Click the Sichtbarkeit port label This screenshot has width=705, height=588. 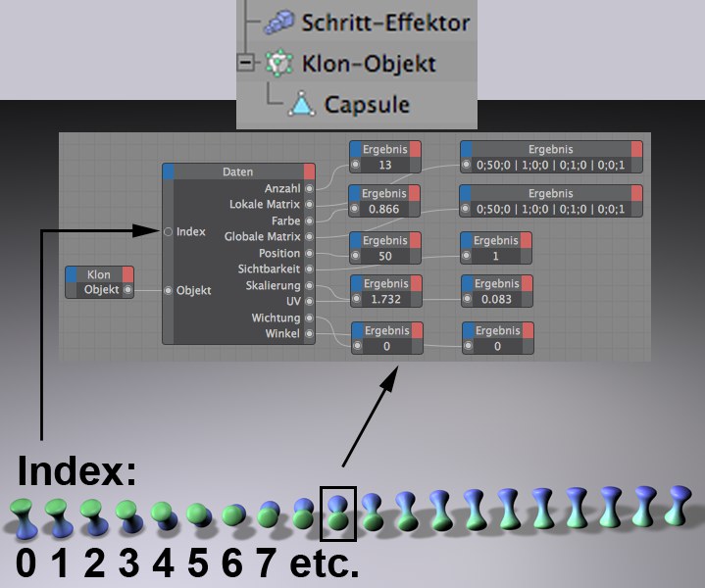tap(269, 269)
